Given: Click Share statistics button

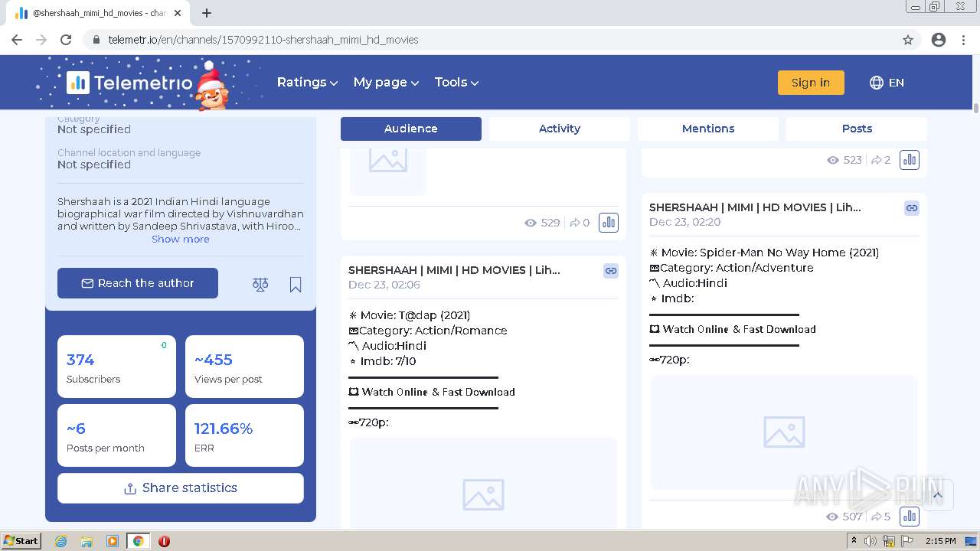Looking at the screenshot, I should tap(181, 488).
